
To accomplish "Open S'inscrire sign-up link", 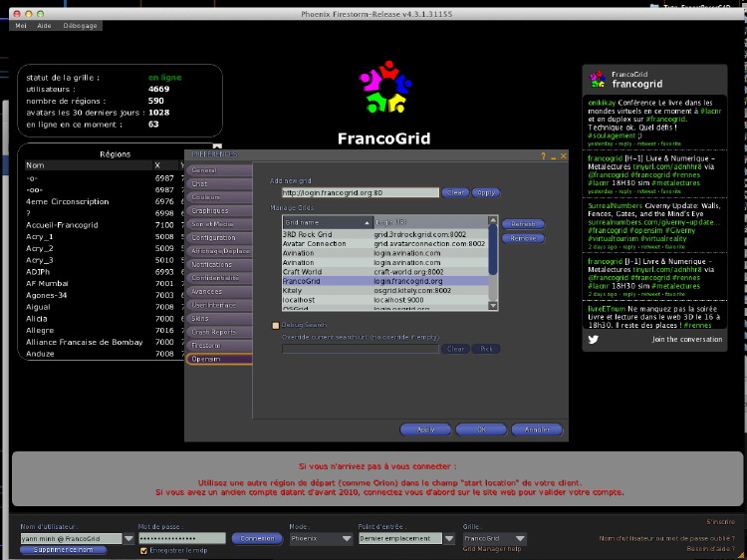I will [x=720, y=522].
